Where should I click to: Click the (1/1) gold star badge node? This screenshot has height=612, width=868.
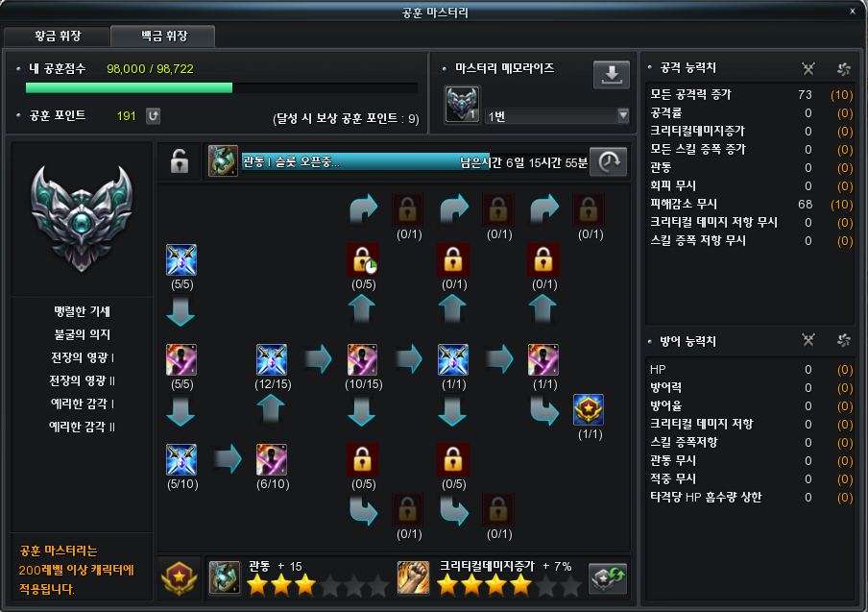click(x=589, y=409)
